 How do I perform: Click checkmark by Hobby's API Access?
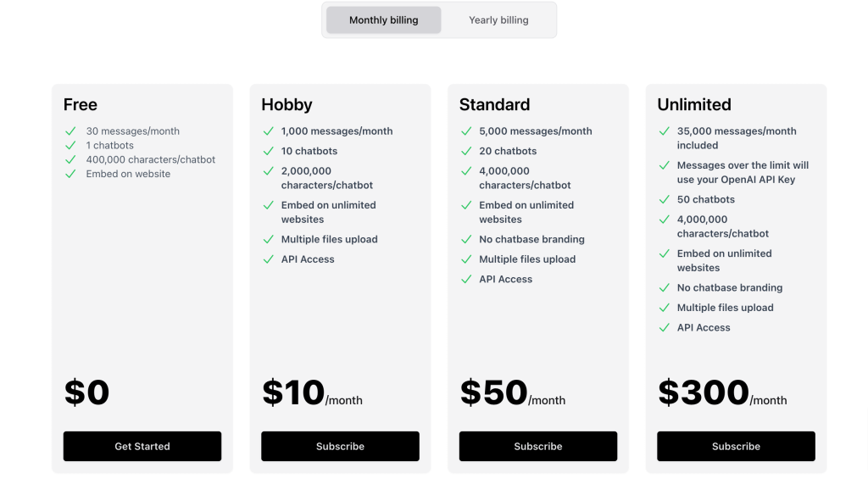click(x=268, y=259)
